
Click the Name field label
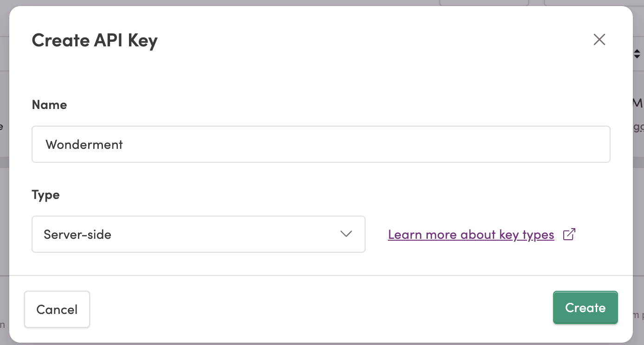[49, 105]
